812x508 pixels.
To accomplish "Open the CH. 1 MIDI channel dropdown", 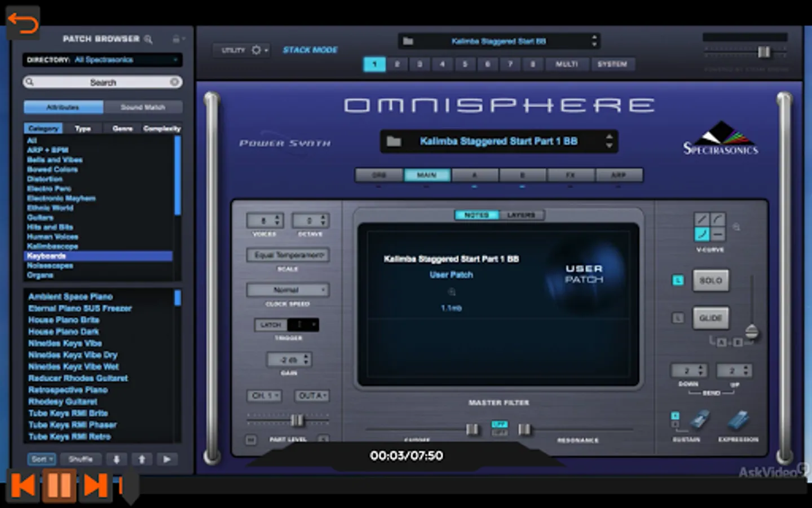I will tap(264, 396).
